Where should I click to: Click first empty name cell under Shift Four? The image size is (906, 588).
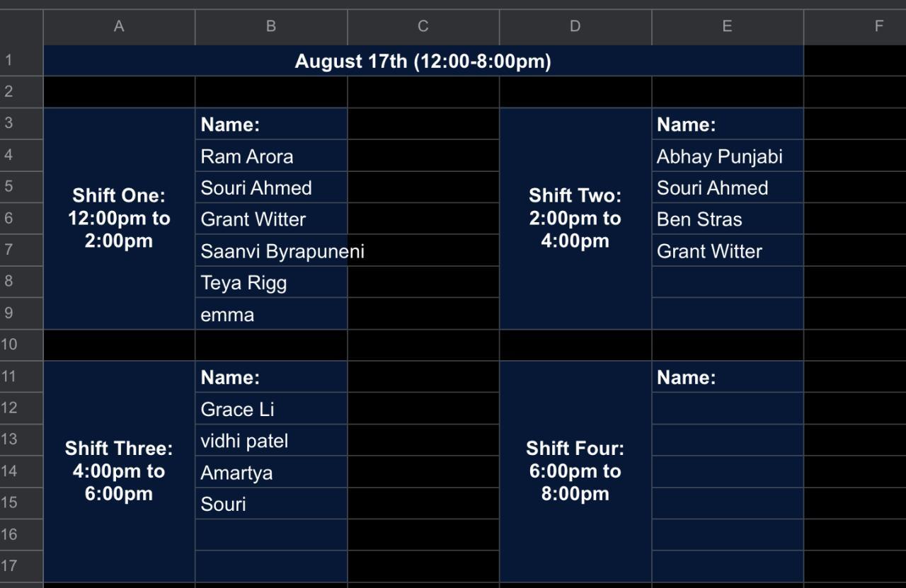pyautogui.click(x=727, y=409)
